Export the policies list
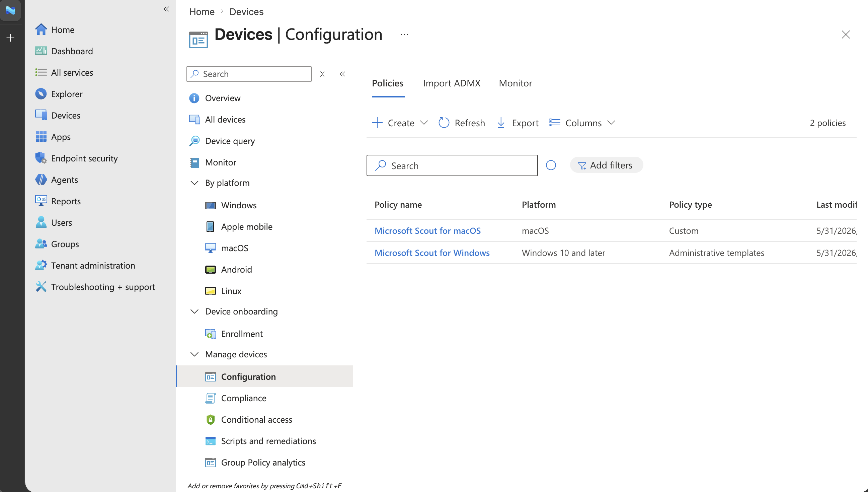The height and width of the screenshot is (492, 868). click(518, 123)
